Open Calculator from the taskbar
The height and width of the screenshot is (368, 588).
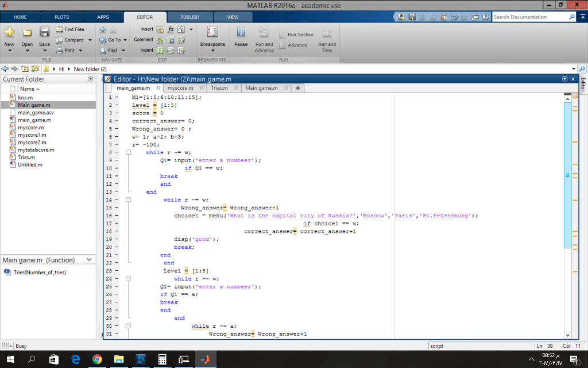162,359
